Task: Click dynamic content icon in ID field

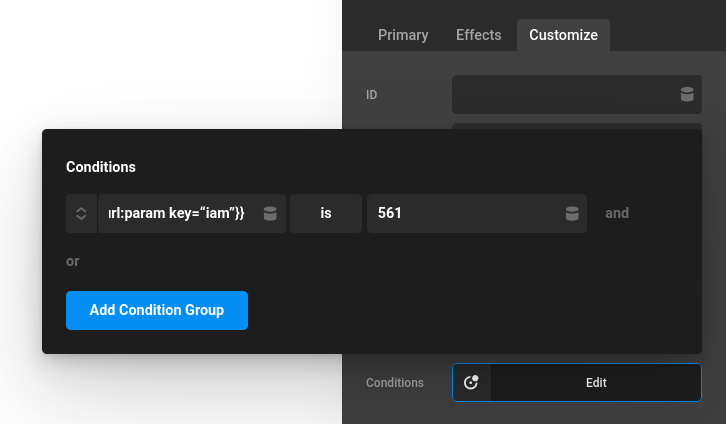Action: 686,95
